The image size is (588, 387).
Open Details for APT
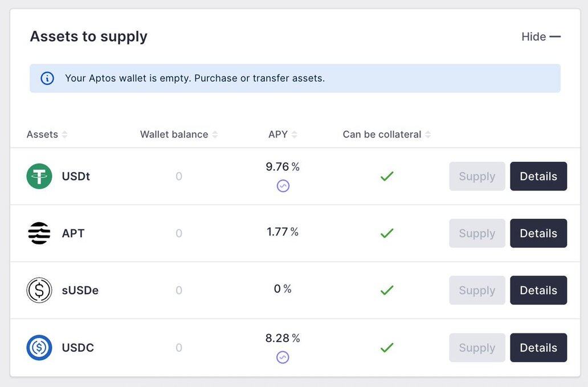pyautogui.click(x=538, y=233)
